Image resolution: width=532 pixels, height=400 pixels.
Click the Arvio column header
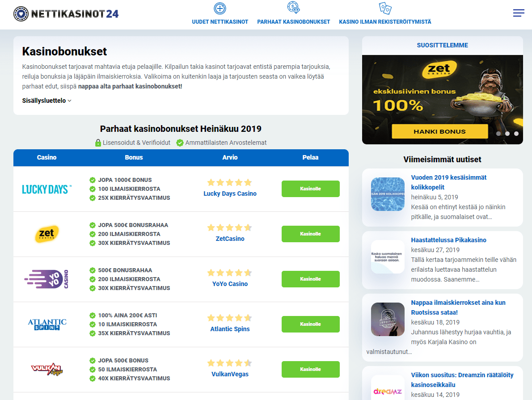click(x=230, y=157)
